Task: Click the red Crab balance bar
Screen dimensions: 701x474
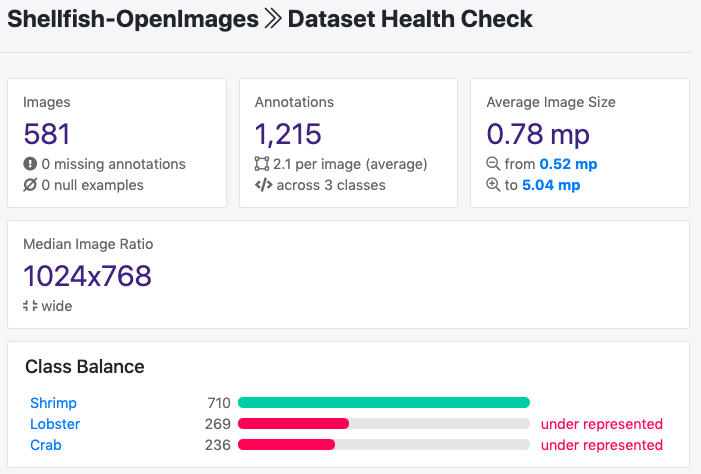Action: (x=286, y=444)
